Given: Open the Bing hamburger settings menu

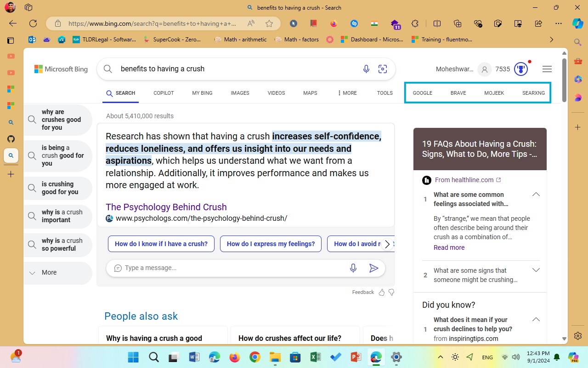Looking at the screenshot, I should click(547, 69).
